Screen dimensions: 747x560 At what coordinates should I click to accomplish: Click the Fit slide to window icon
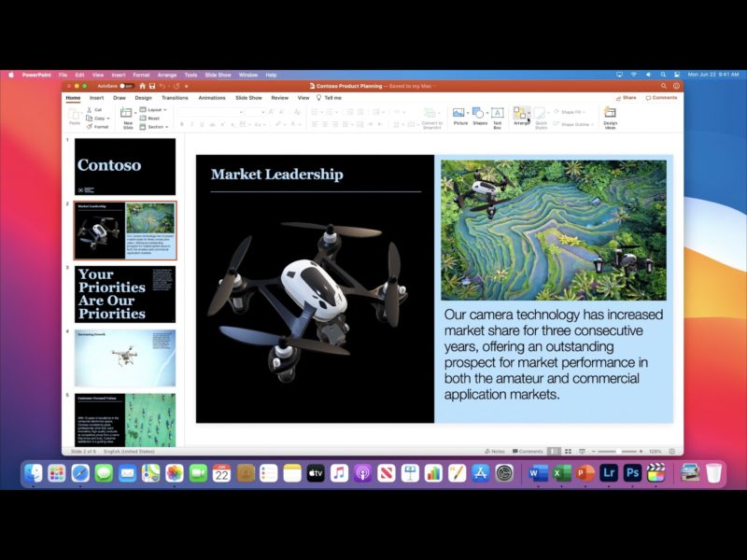671,451
